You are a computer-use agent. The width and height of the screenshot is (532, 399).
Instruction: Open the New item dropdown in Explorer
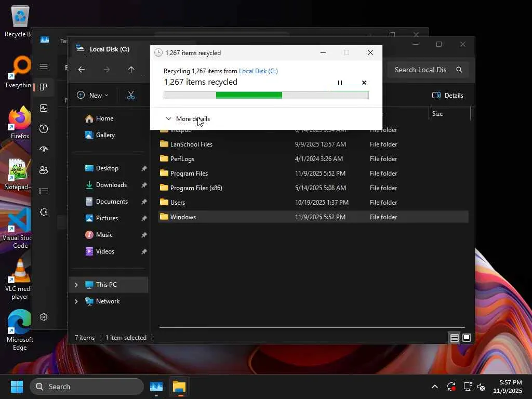click(x=92, y=96)
